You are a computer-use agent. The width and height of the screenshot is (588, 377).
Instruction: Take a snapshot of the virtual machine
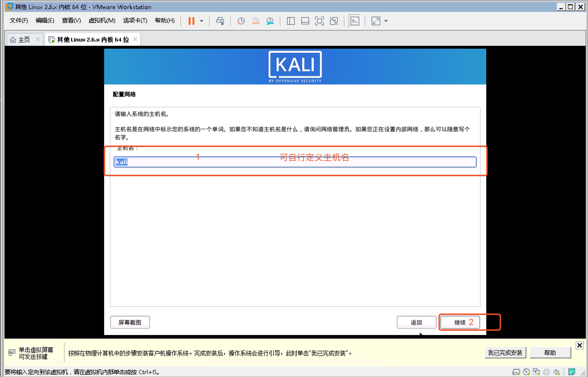click(241, 21)
